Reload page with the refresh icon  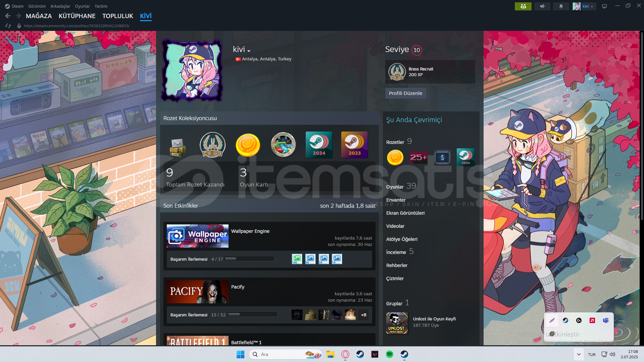8,25
